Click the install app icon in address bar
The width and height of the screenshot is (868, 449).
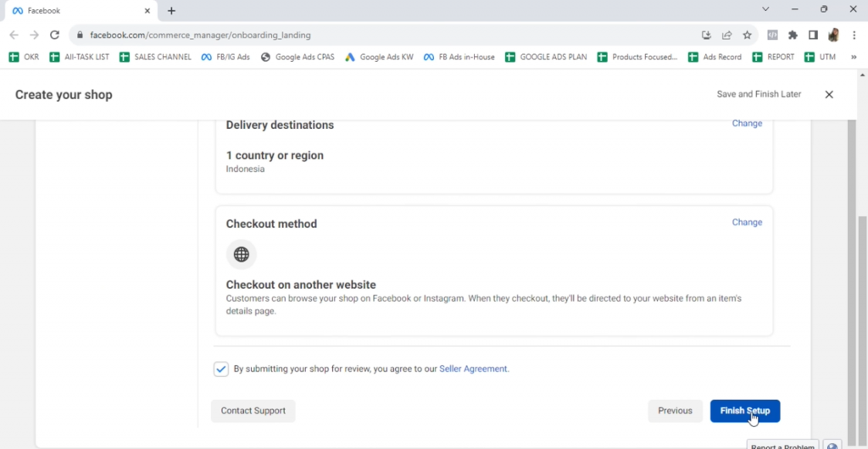(x=706, y=35)
